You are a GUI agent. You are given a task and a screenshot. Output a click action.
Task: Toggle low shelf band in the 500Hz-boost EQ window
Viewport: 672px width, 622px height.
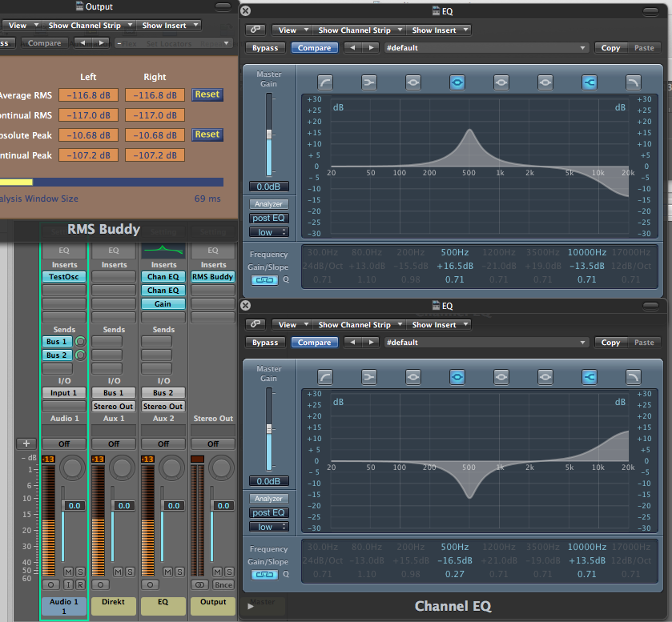[x=369, y=82]
